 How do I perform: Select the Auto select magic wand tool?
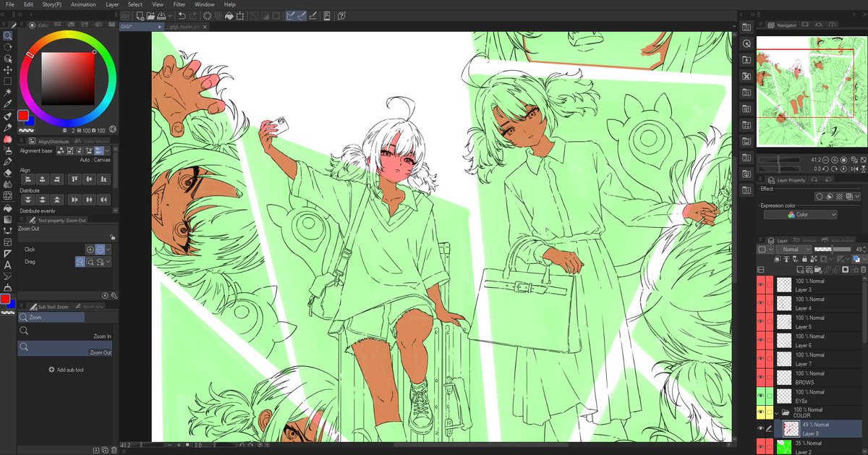[x=7, y=93]
